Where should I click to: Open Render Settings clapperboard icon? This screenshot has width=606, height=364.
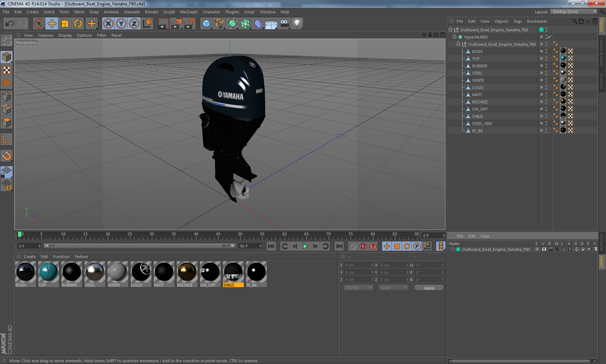189,24
